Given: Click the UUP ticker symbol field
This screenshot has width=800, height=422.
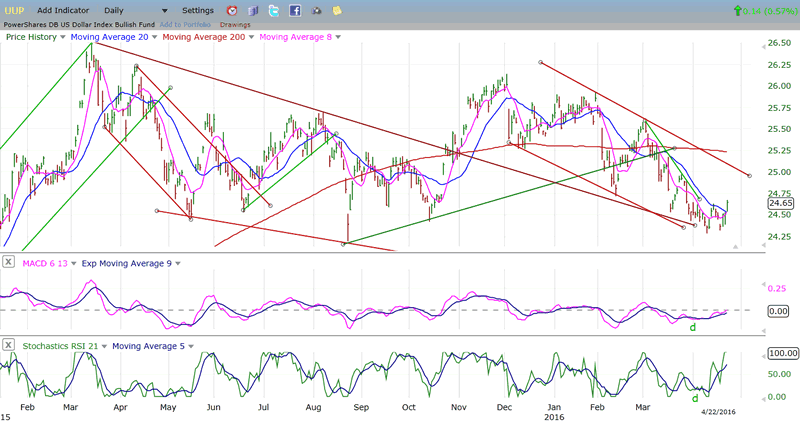Looking at the screenshot, I should click(x=15, y=10).
